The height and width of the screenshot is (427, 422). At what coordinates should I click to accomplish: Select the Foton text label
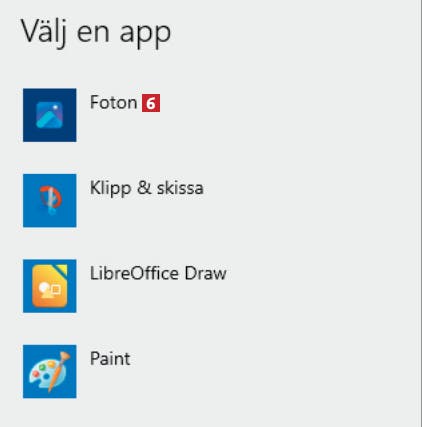point(113,102)
